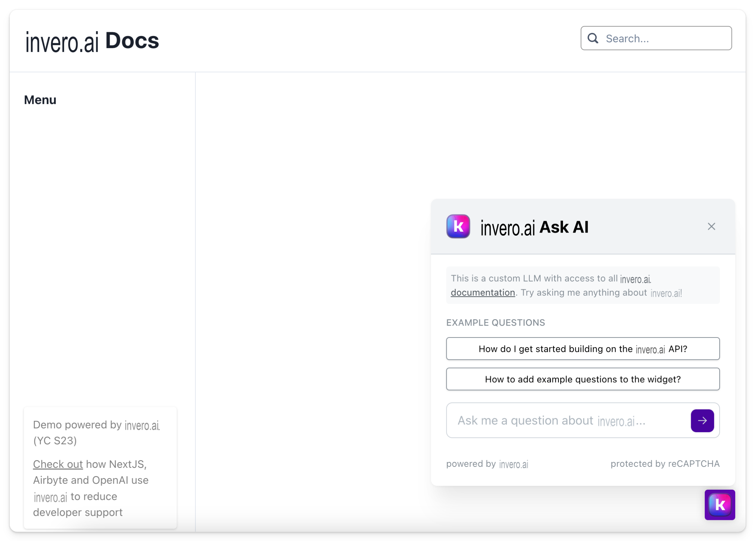Open the documentation link in widget
756x542 pixels.
tap(483, 292)
